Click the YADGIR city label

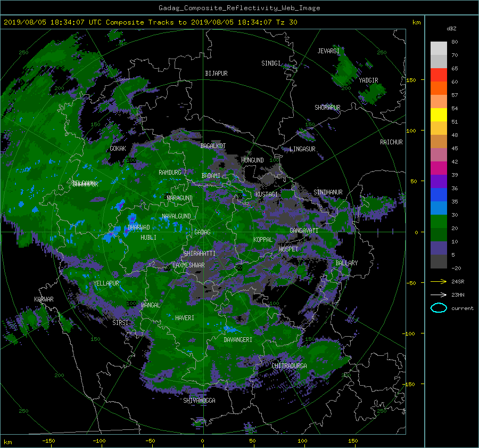(368, 80)
